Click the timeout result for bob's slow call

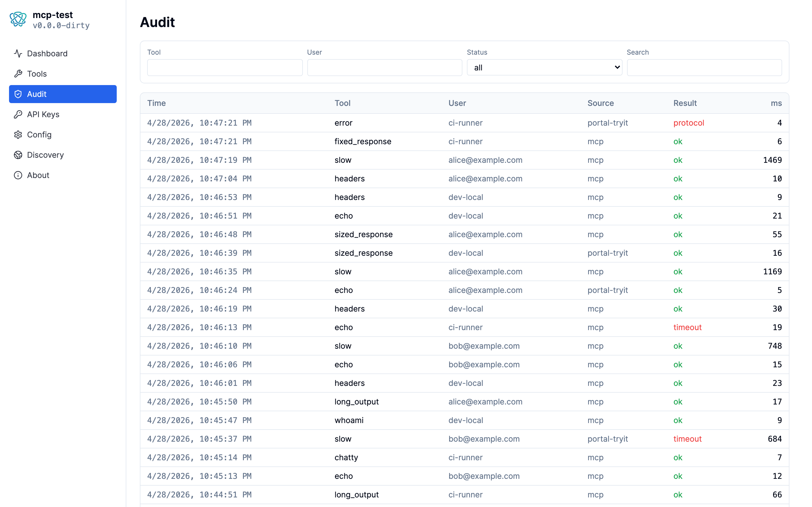pyautogui.click(x=687, y=439)
